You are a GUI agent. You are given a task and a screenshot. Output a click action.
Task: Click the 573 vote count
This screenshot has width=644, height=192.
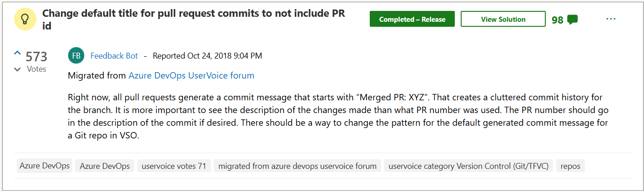36,57
